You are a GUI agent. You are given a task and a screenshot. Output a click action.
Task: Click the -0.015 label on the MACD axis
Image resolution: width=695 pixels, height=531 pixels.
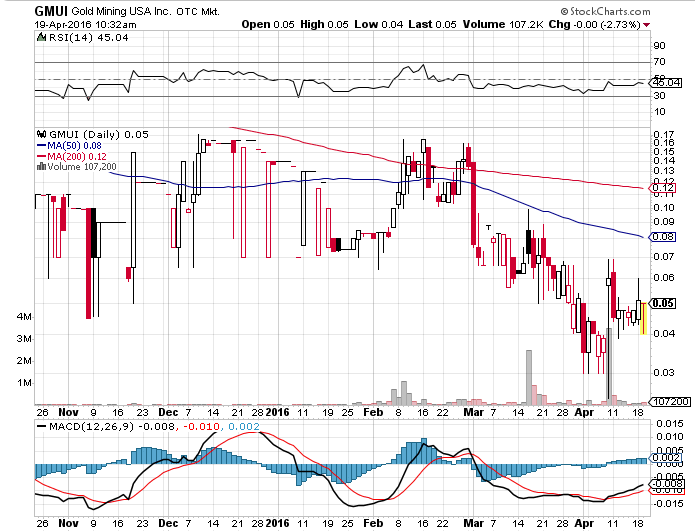[x=667, y=504]
